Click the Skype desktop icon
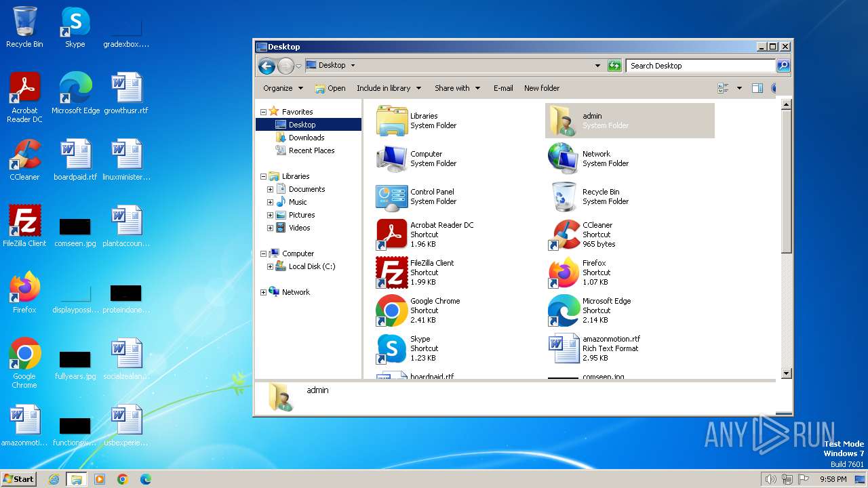 point(75,26)
